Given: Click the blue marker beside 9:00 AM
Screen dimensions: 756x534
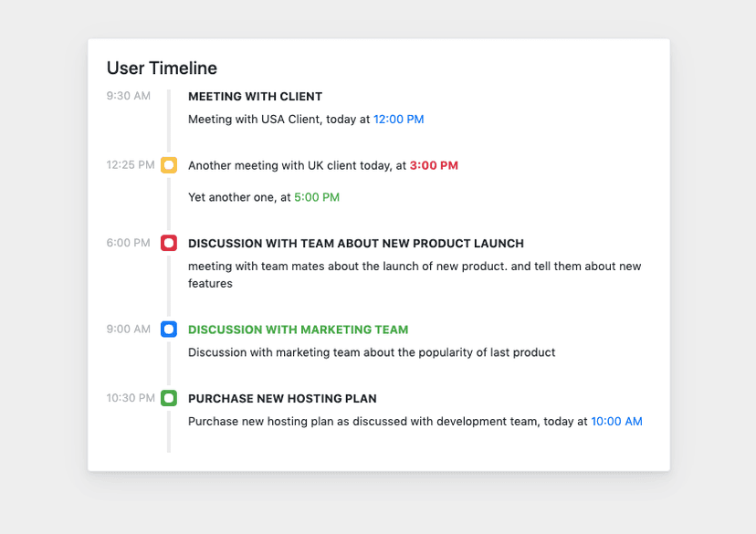Looking at the screenshot, I should tap(169, 330).
